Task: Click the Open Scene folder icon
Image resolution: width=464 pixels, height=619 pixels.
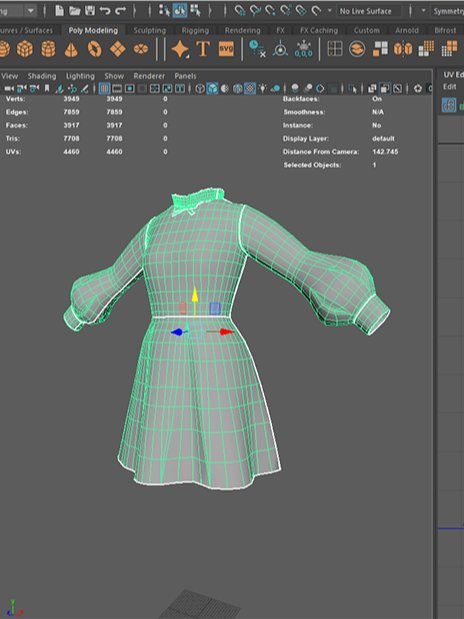Action: click(x=75, y=11)
